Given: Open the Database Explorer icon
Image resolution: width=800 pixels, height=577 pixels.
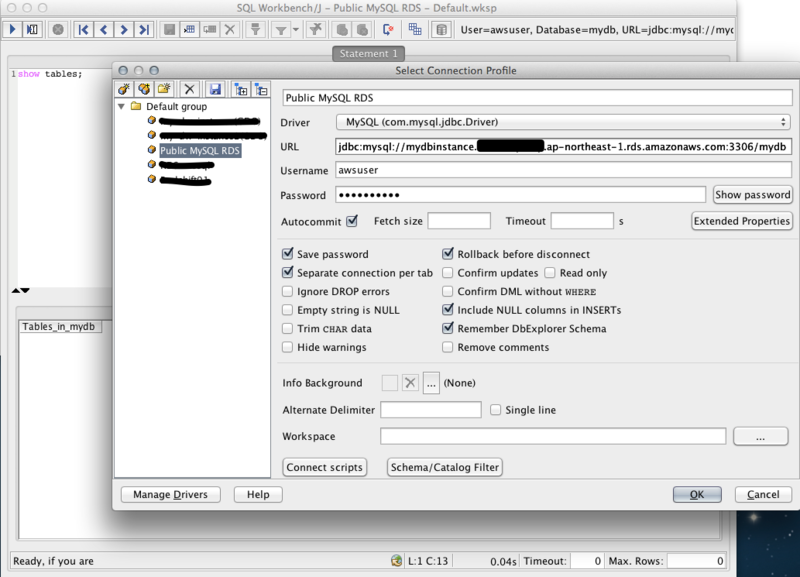Looking at the screenshot, I should pos(441,30).
